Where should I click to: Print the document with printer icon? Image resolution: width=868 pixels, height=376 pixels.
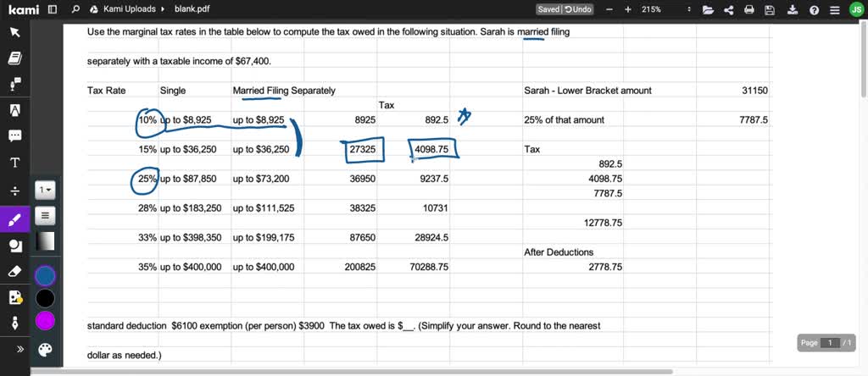[749, 9]
